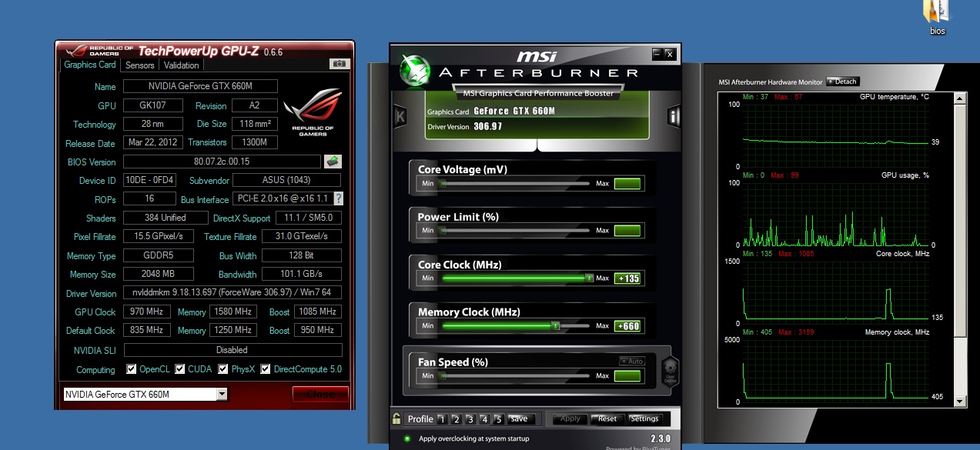The width and height of the screenshot is (980, 450).
Task: Load profile slot 5
Action: pos(498,419)
